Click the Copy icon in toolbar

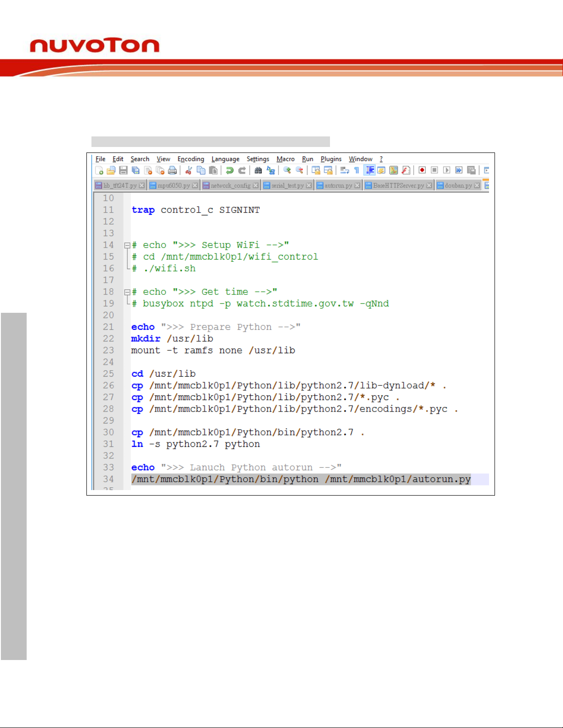[201, 170]
